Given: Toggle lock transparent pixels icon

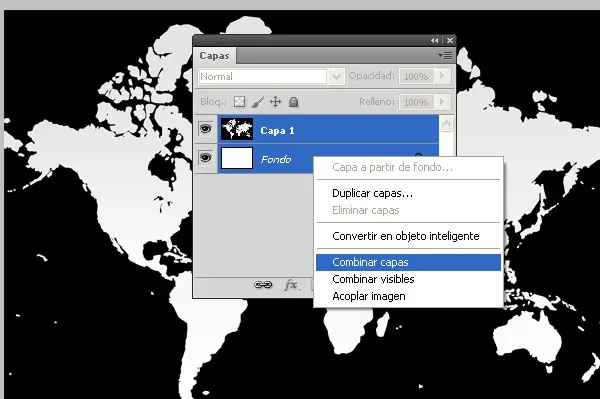Looking at the screenshot, I should click(240, 102).
